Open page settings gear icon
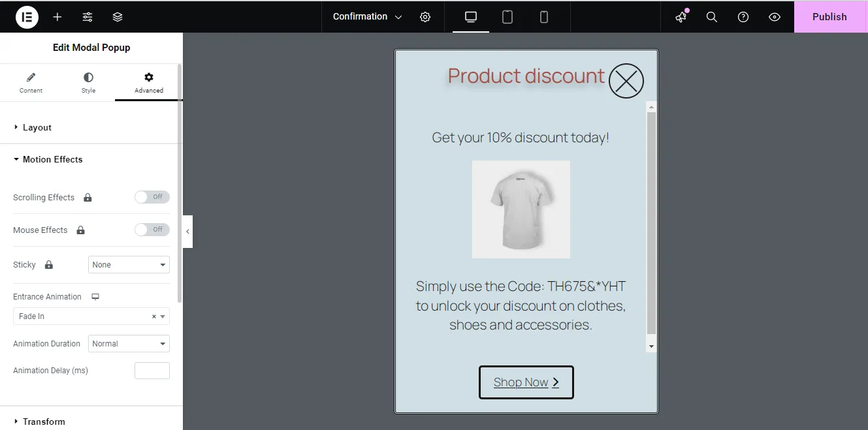The image size is (868, 430). 425,17
